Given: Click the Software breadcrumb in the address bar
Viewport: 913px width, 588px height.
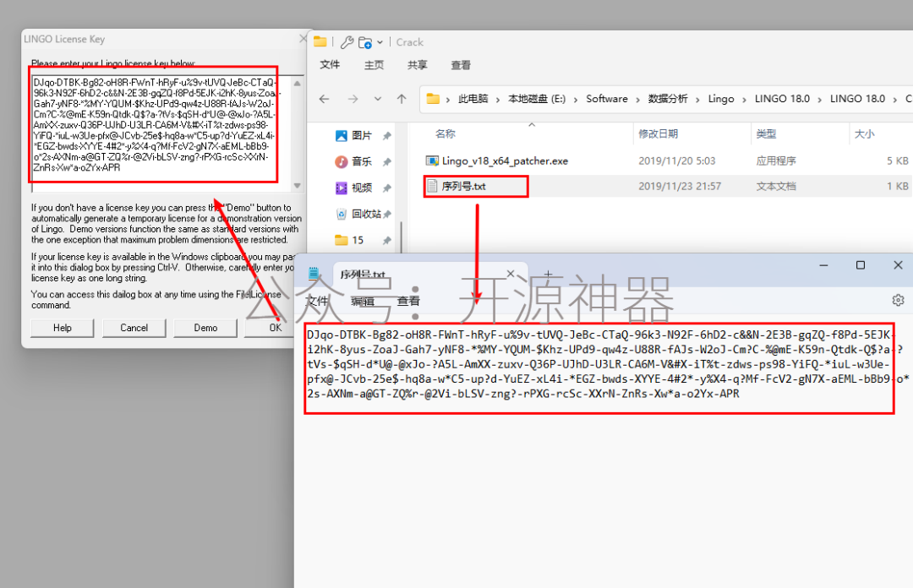Looking at the screenshot, I should tap(607, 99).
